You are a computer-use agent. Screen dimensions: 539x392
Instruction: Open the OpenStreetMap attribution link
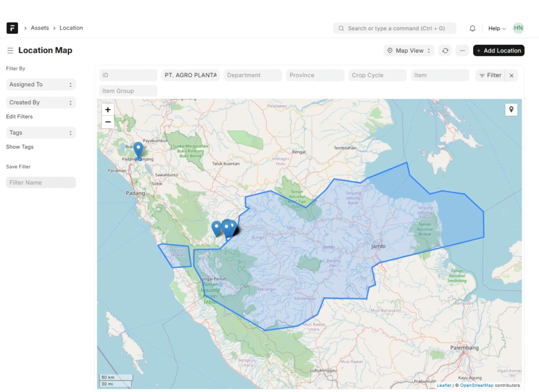click(476, 386)
